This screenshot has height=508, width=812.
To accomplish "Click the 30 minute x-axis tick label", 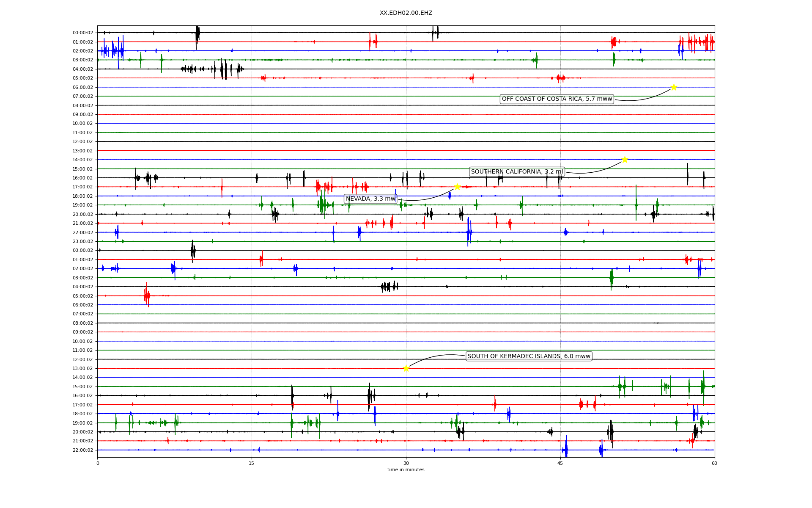I will pyautogui.click(x=406, y=463).
